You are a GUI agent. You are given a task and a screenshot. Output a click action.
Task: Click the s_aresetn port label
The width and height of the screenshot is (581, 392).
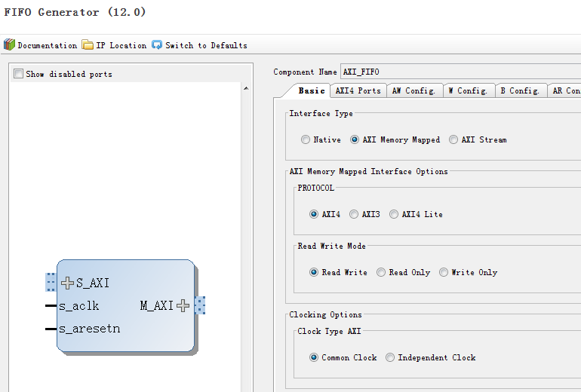89,329
